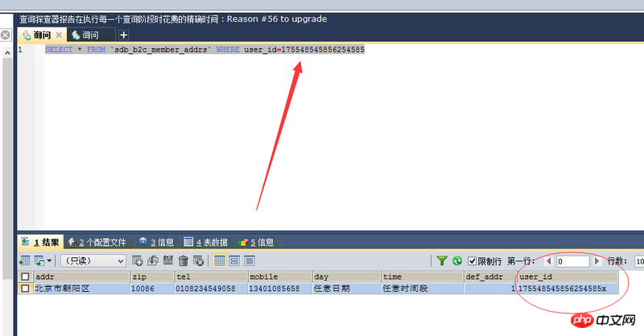
Task: Click the user_id column header
Action: (568, 277)
